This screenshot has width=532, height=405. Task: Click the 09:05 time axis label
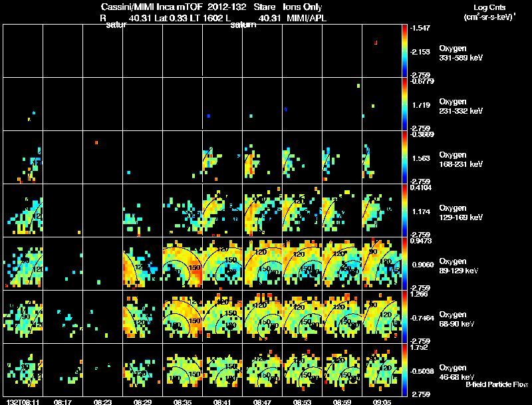382,402
